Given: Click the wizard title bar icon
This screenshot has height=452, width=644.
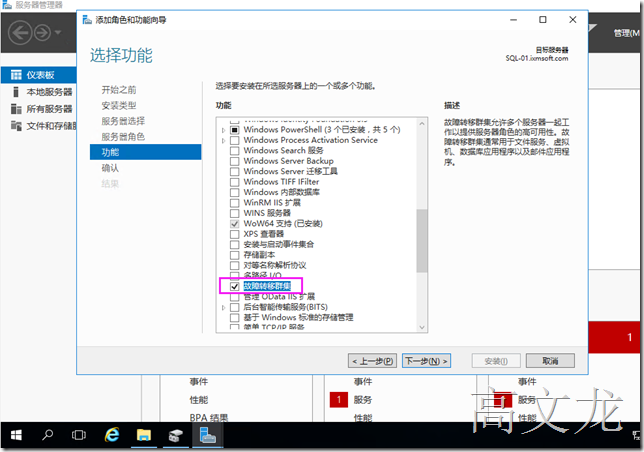Looking at the screenshot, I should 87,20.
